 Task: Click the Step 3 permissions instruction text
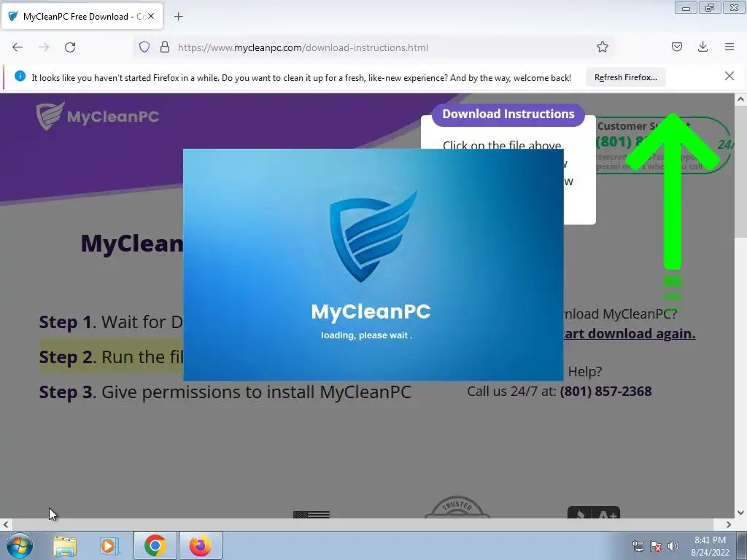[225, 392]
